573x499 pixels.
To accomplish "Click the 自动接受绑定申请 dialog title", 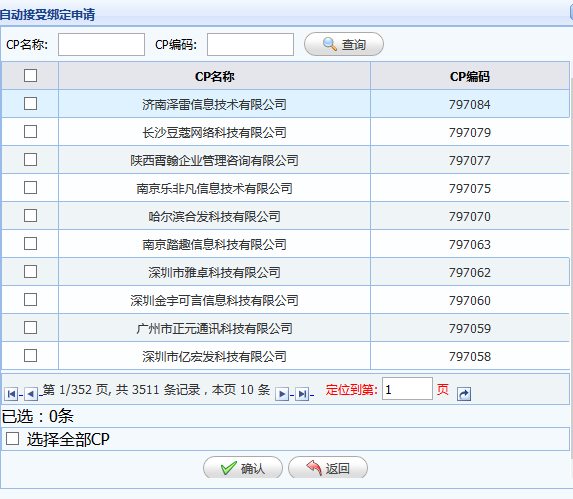I will (x=48, y=15).
